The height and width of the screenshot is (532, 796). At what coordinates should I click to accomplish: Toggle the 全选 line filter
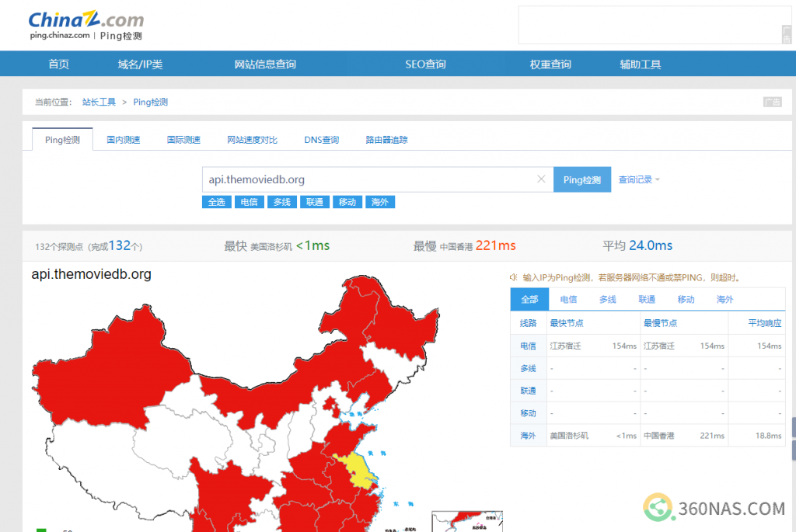217,202
